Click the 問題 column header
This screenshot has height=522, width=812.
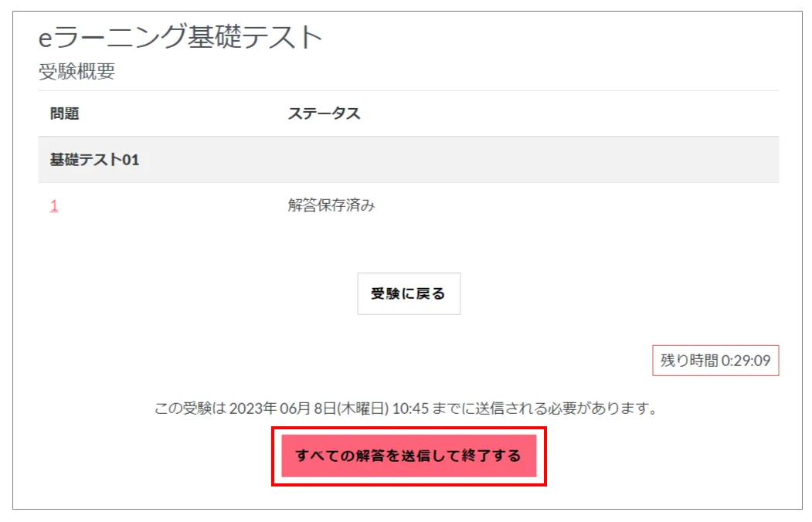pyautogui.click(x=64, y=114)
